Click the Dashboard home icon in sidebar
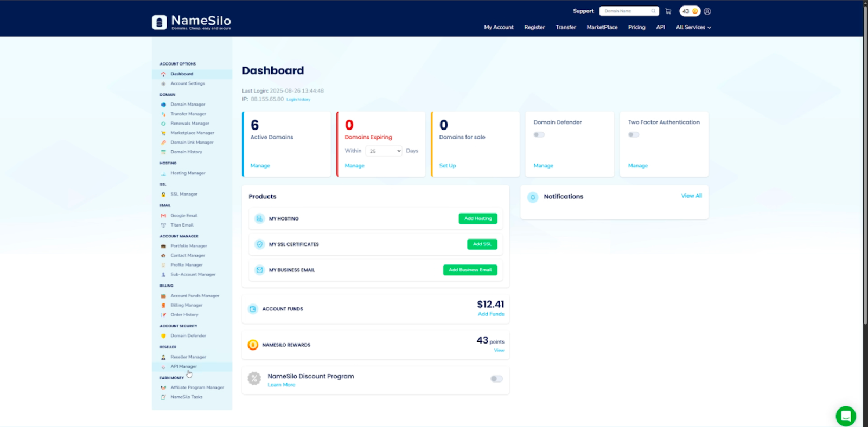Screen dimensions: 868x427 pos(163,74)
